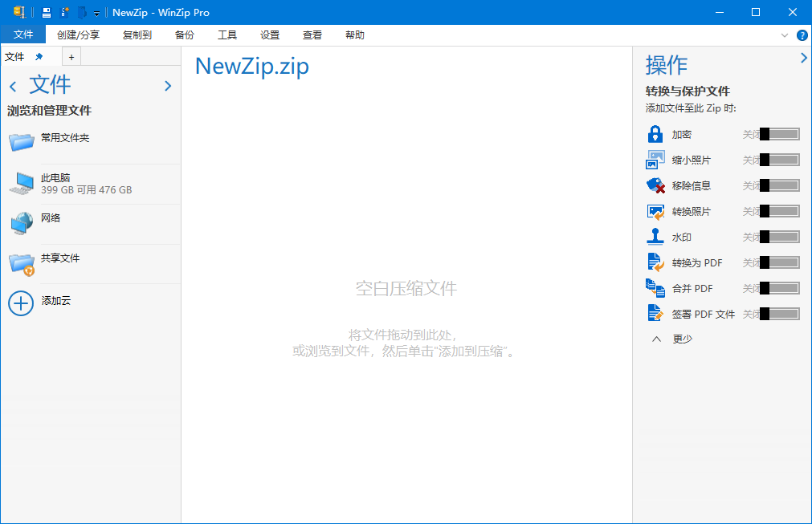812x524 pixels.
Task: Click the 加密 lock icon
Action: (x=655, y=134)
